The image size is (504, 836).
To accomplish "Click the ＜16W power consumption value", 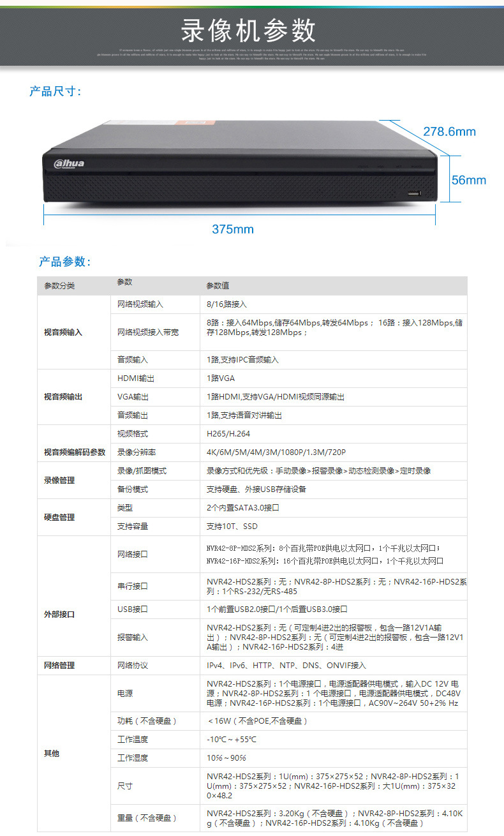I will [258, 721].
